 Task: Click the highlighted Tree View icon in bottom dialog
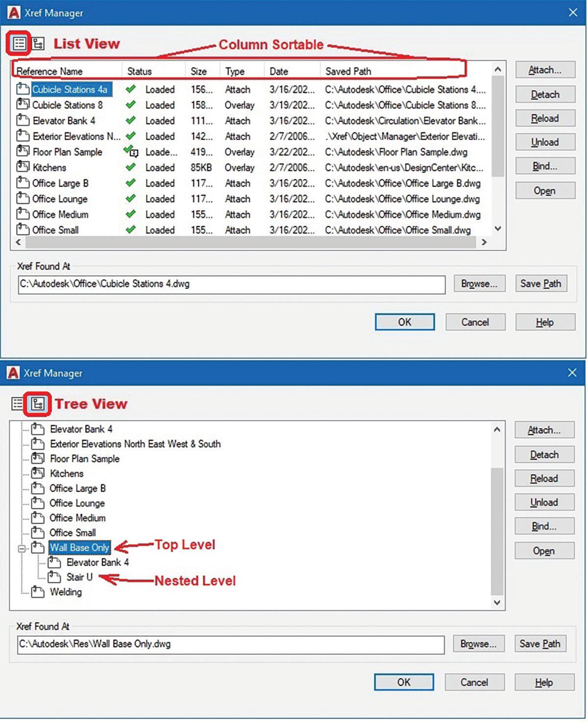38,404
